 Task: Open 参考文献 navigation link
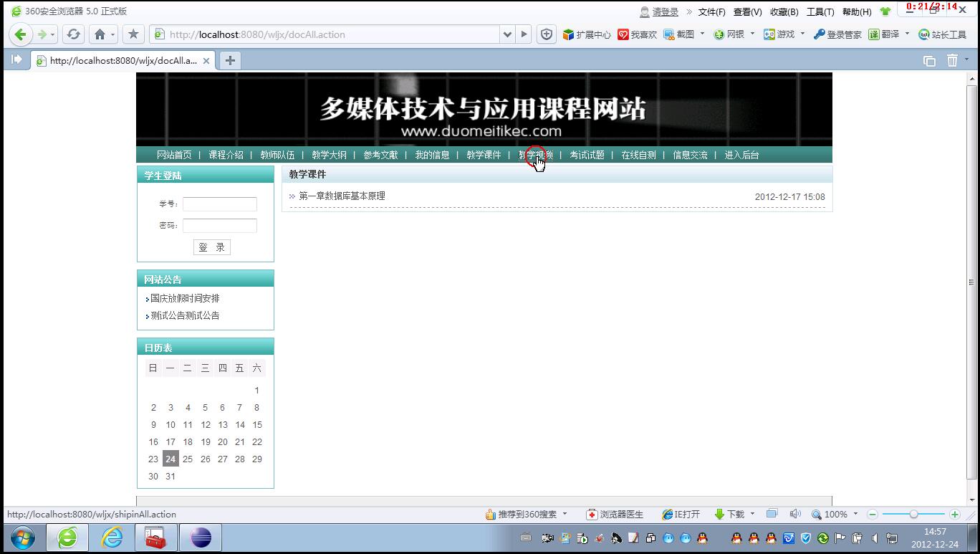coord(380,155)
